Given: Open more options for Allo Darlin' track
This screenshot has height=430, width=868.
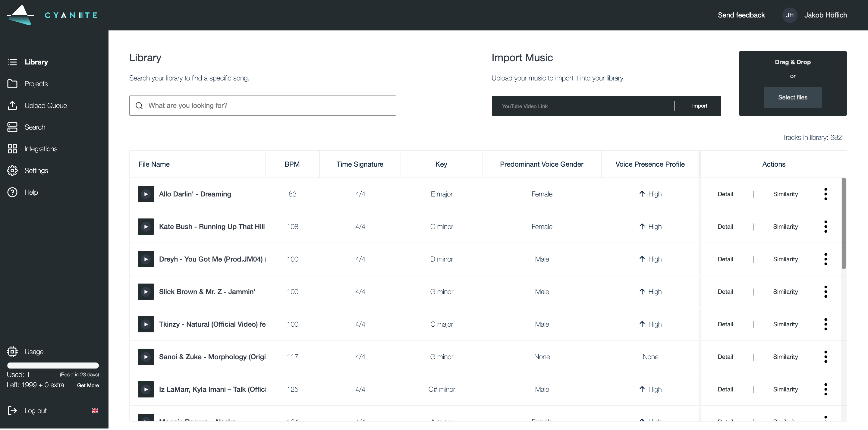Looking at the screenshot, I should [x=826, y=194].
